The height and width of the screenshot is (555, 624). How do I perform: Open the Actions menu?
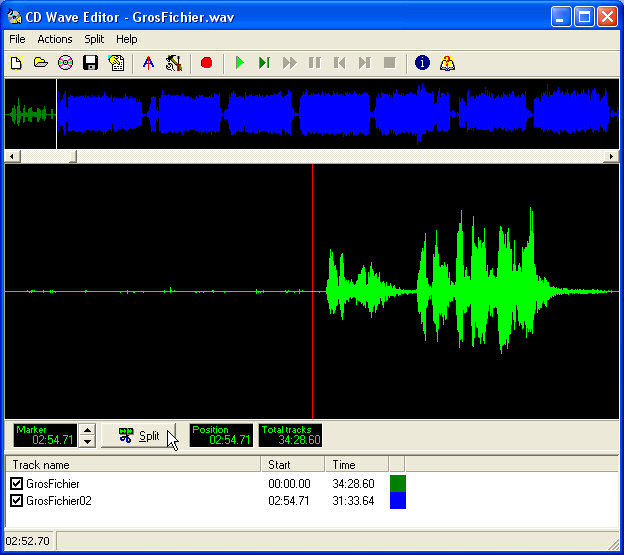[x=55, y=39]
